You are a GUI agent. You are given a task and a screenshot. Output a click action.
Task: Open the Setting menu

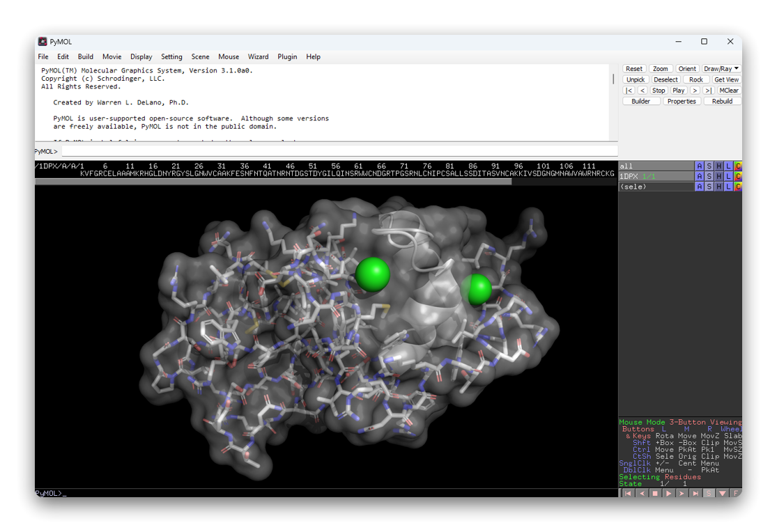[x=171, y=57]
